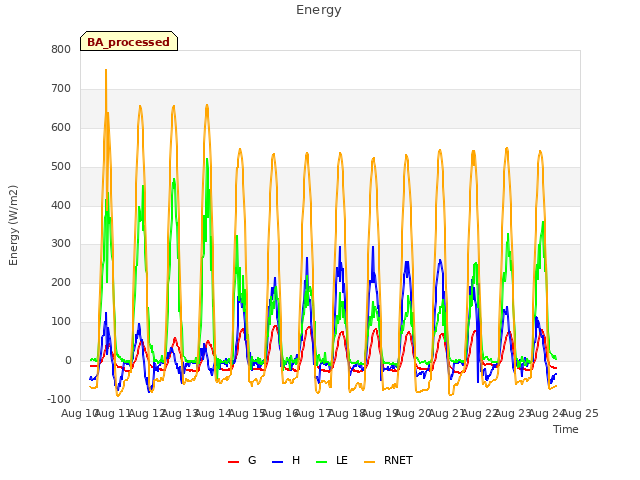Image resolution: width=640 pixels, height=480 pixels.
Task: Click the Energy (W/m2) y-axis label
Action: (13, 225)
